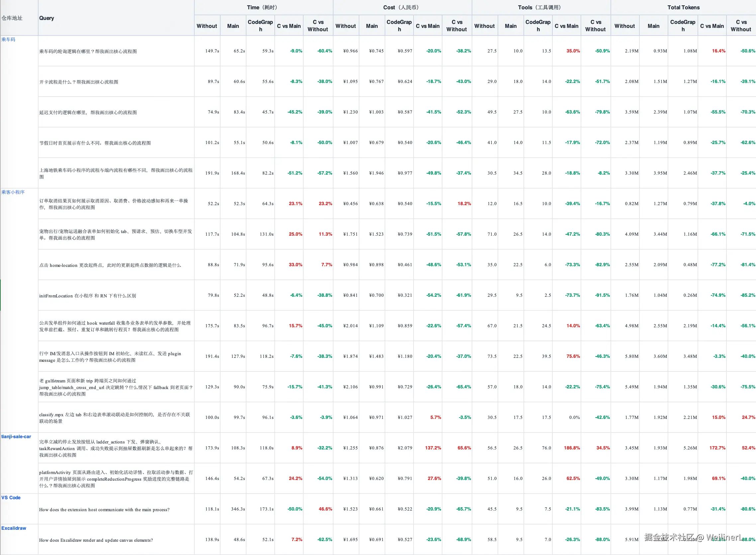Click the ¥2.014 cost cell
756x555 pixels.
coord(351,326)
